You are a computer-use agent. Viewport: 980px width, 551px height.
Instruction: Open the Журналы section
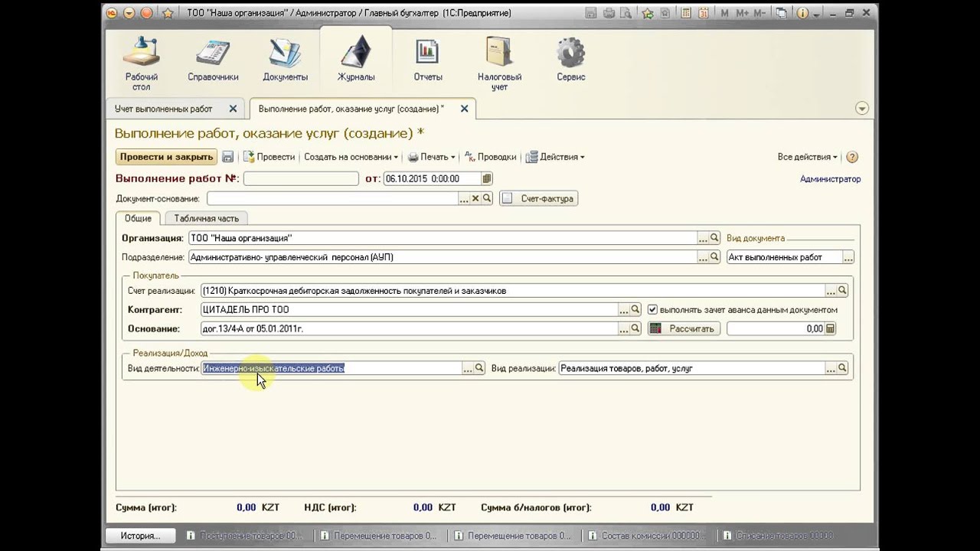tap(356, 60)
